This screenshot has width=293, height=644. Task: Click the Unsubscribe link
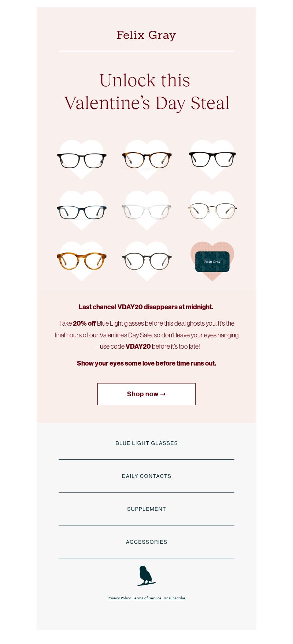[x=174, y=598]
